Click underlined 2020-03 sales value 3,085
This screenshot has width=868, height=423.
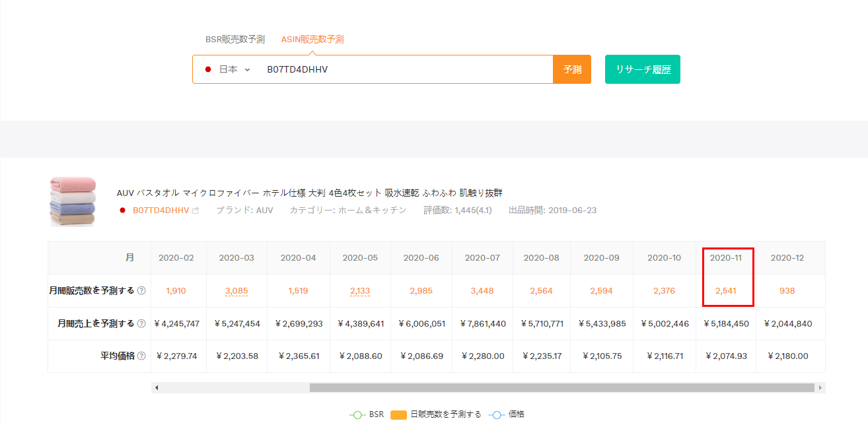click(236, 291)
